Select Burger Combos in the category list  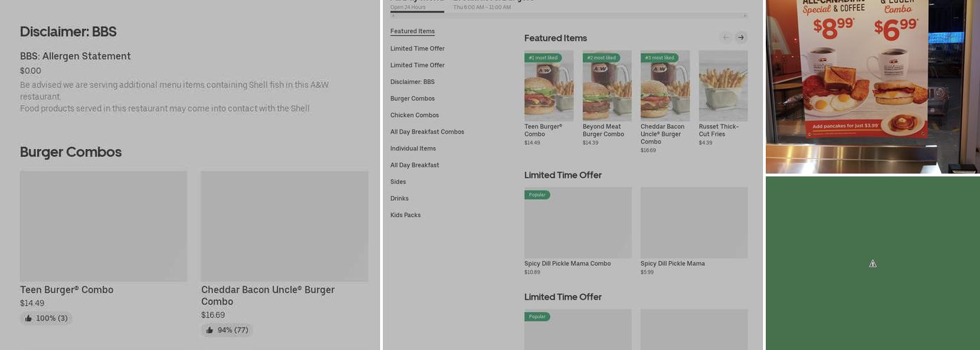point(412,99)
